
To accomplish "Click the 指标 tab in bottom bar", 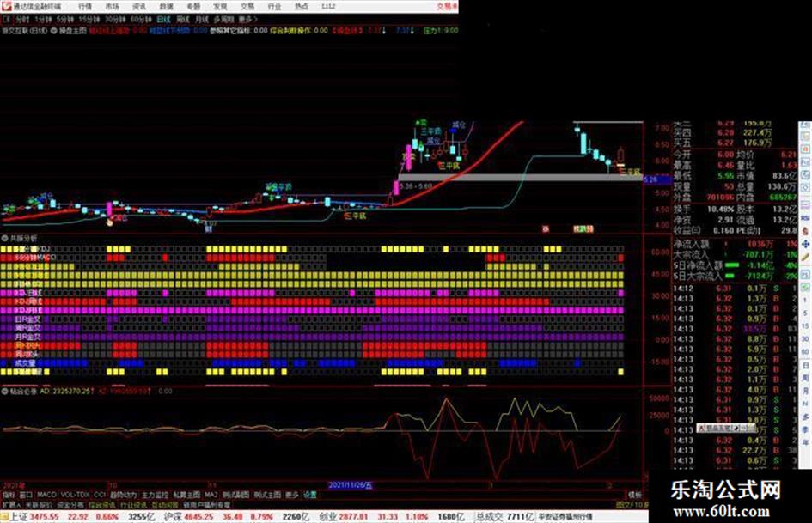I will pos(9,495).
